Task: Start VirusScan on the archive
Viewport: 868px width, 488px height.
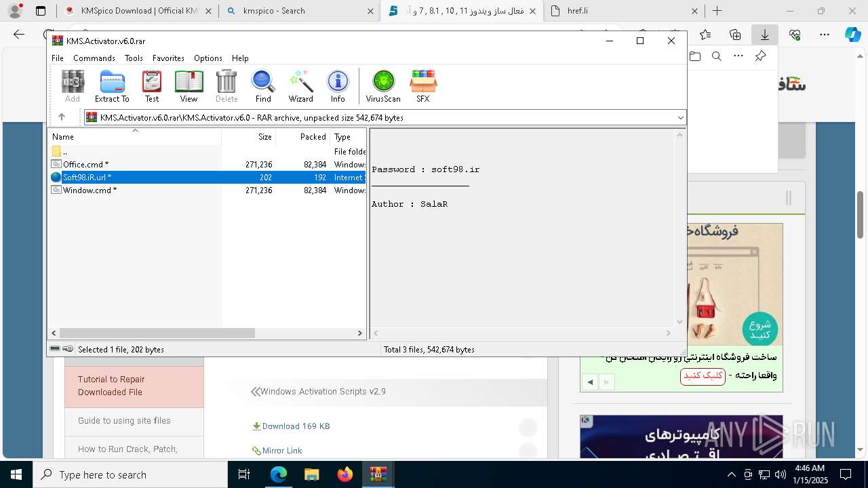Action: tap(383, 86)
